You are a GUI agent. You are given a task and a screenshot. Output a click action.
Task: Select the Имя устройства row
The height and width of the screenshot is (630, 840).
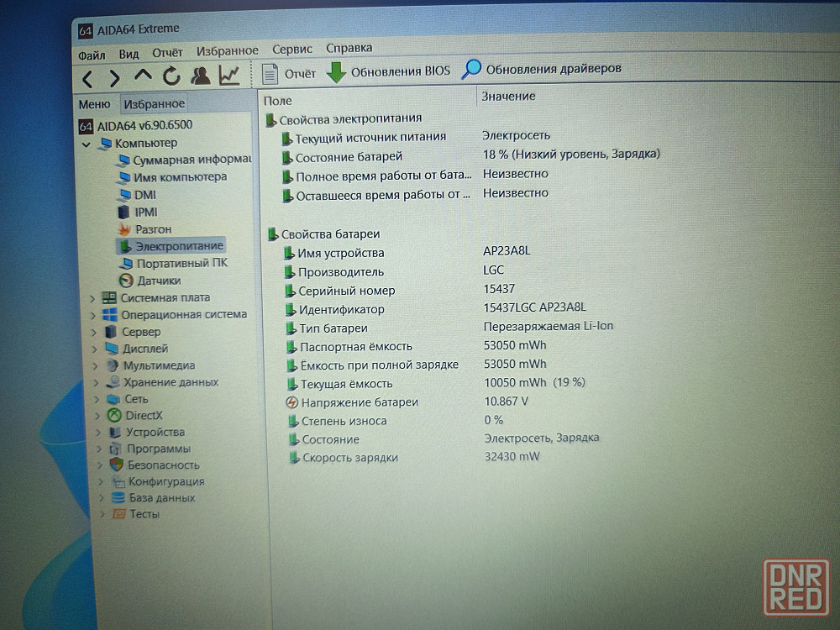coord(334,253)
